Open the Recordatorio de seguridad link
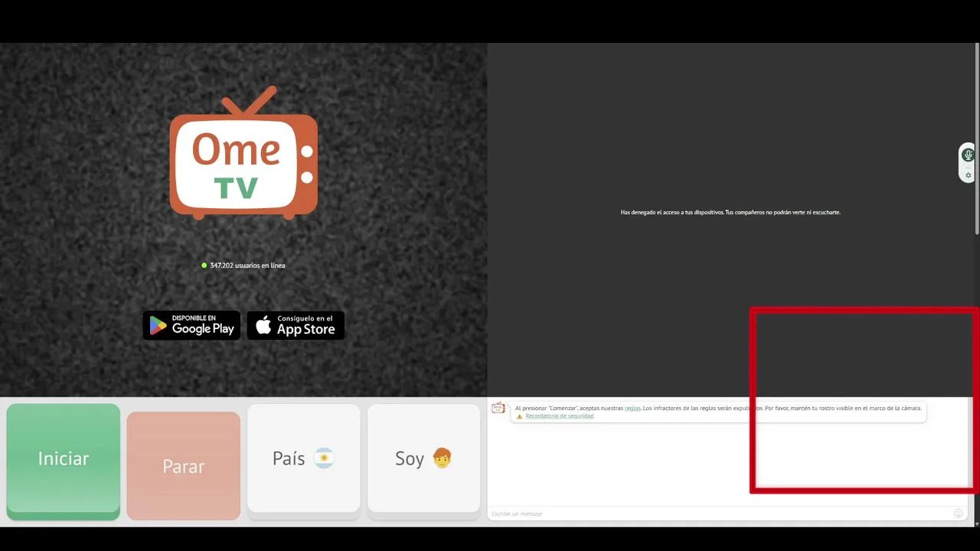The width and height of the screenshot is (980, 551). coord(559,416)
